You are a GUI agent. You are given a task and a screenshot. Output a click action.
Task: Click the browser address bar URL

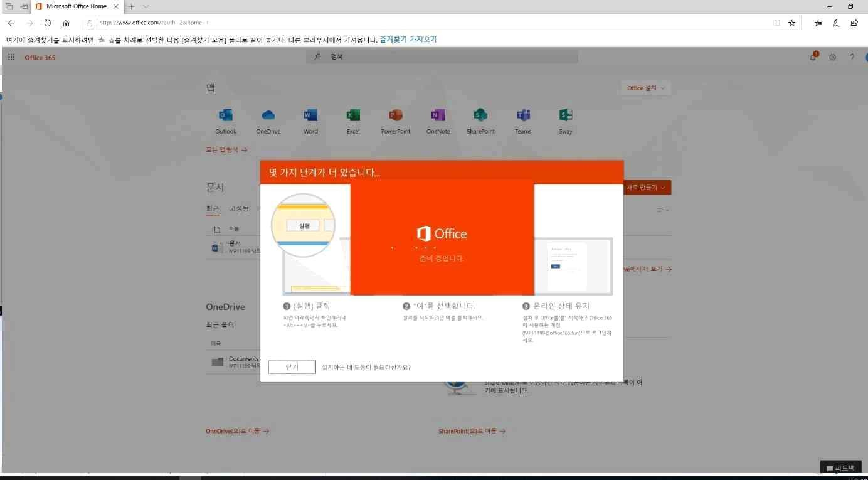[x=154, y=23]
